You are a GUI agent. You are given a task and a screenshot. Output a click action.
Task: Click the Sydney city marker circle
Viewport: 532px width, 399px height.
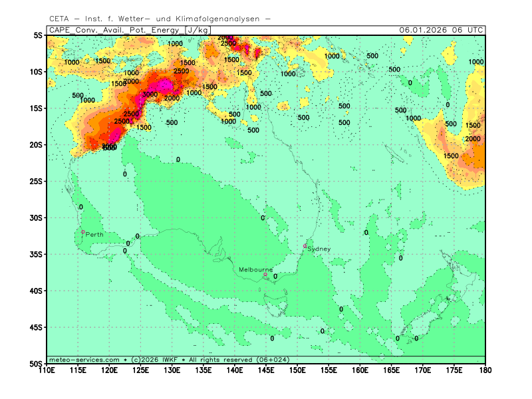[305, 246]
